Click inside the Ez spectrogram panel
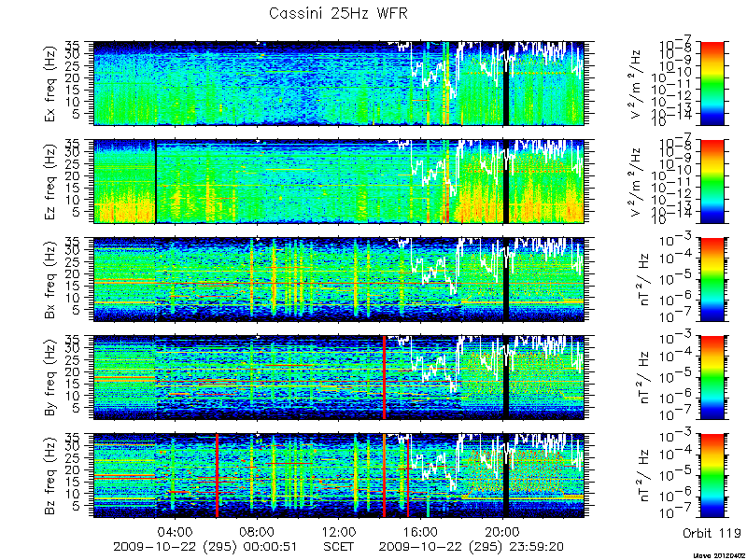Screen dimensions: 747x560 tap(338, 181)
